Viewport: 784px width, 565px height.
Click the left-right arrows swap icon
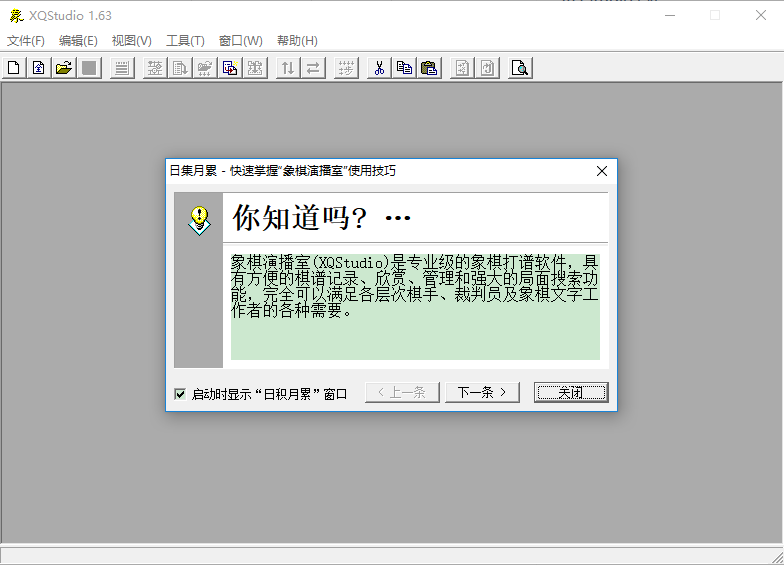click(x=313, y=68)
